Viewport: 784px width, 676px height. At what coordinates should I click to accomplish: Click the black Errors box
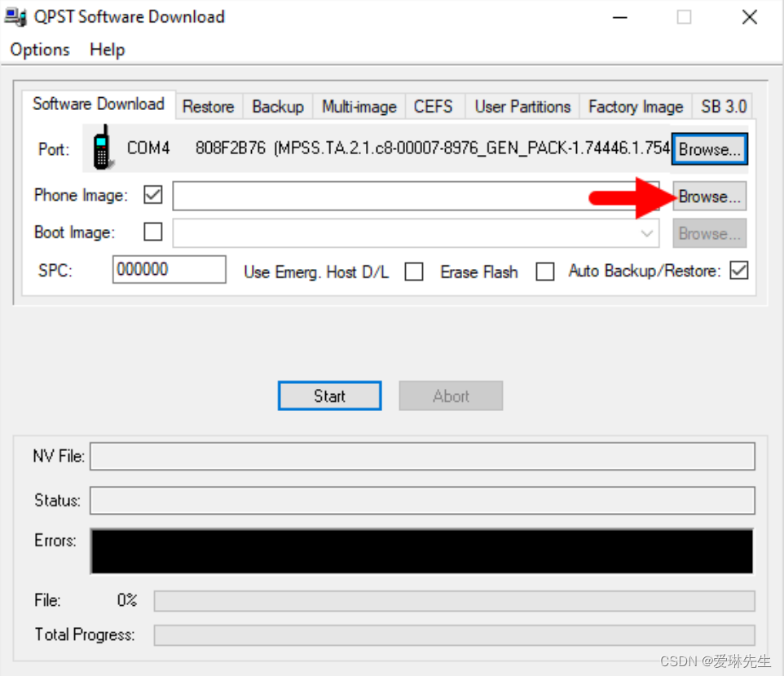pyautogui.click(x=422, y=551)
